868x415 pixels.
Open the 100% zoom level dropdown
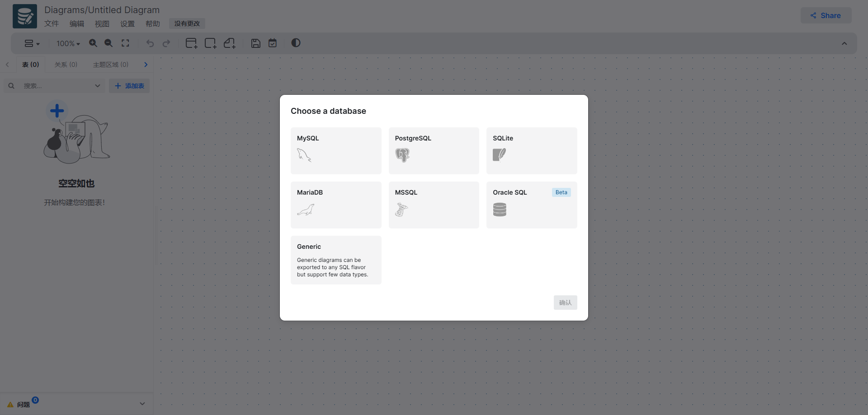68,44
